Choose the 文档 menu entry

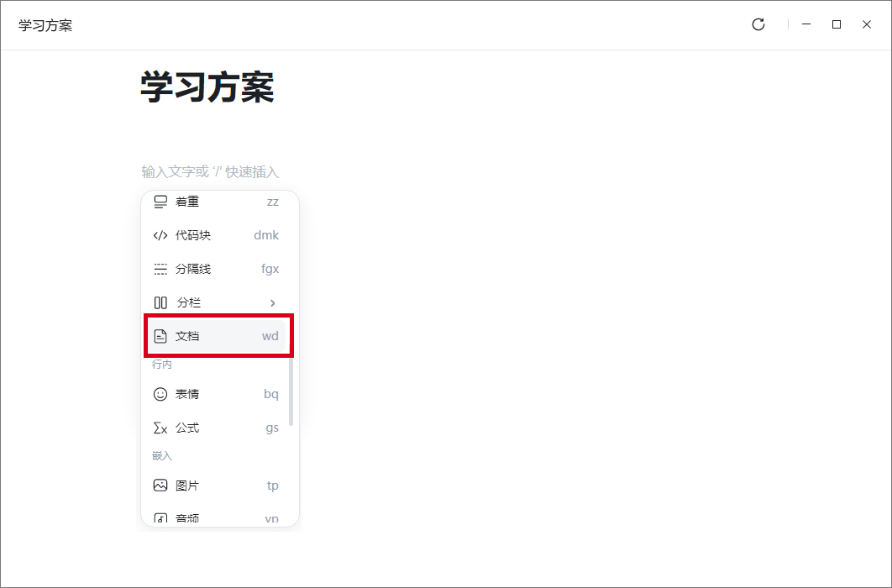coord(217,336)
